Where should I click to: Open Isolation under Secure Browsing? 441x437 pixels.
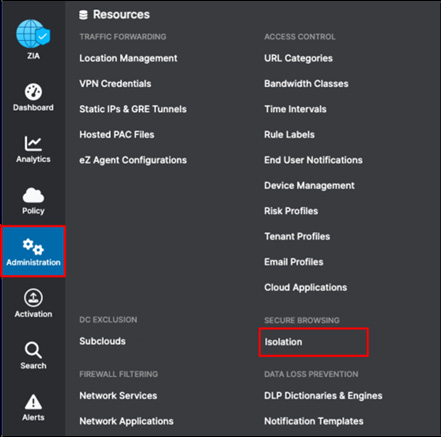coord(283,342)
